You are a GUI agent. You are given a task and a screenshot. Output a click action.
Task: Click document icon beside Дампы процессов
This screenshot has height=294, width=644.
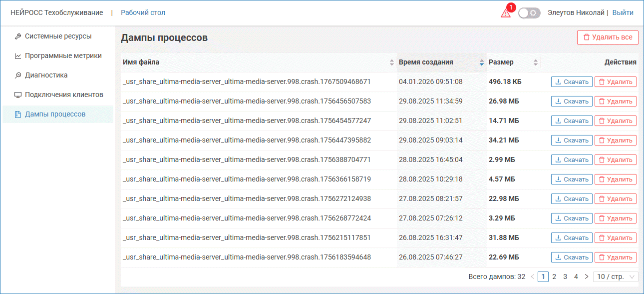(x=18, y=114)
